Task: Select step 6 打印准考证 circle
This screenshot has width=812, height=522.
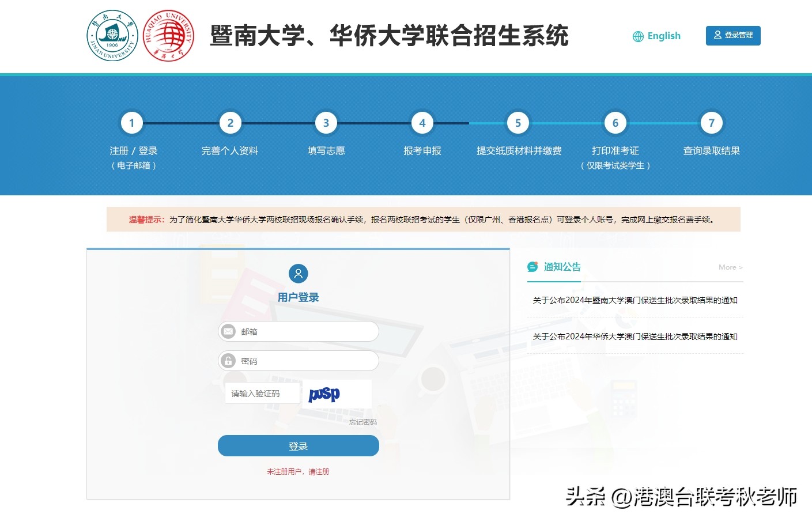Action: [x=615, y=123]
